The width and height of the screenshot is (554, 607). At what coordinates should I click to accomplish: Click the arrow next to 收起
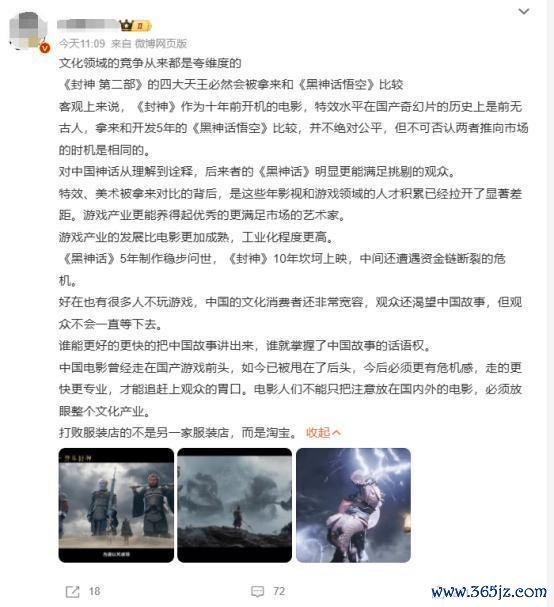click(x=336, y=432)
